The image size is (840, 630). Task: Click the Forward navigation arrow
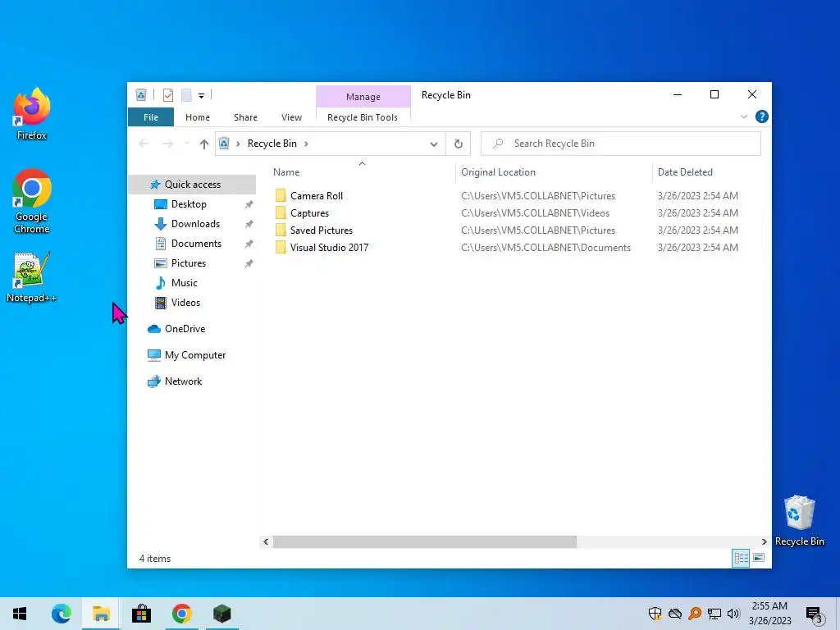[167, 144]
